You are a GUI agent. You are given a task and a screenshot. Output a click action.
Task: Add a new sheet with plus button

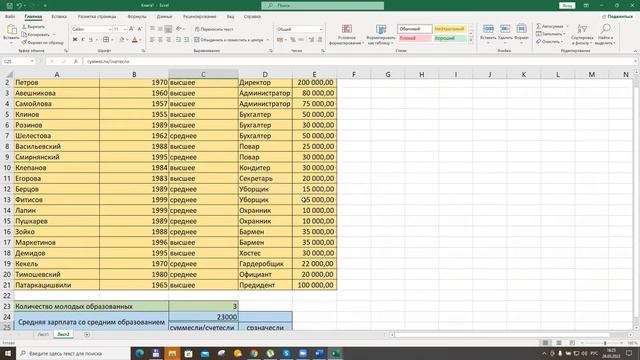(x=87, y=334)
